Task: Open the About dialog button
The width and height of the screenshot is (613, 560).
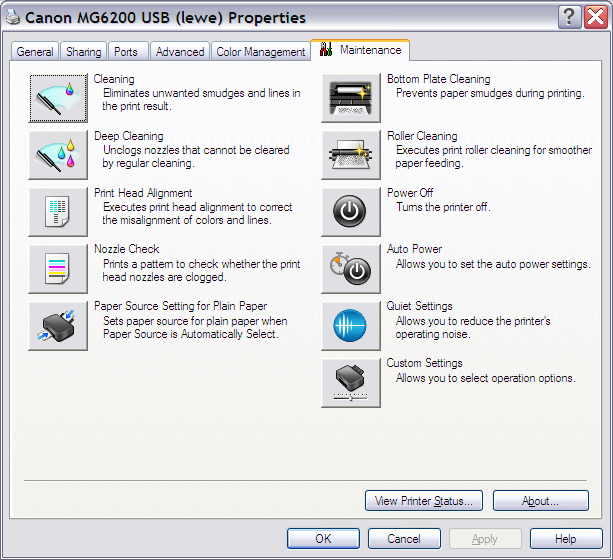Action: [541, 501]
